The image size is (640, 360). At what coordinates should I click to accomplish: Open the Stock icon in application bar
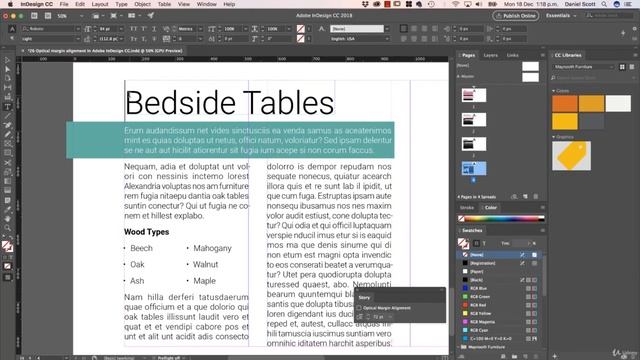[48, 16]
